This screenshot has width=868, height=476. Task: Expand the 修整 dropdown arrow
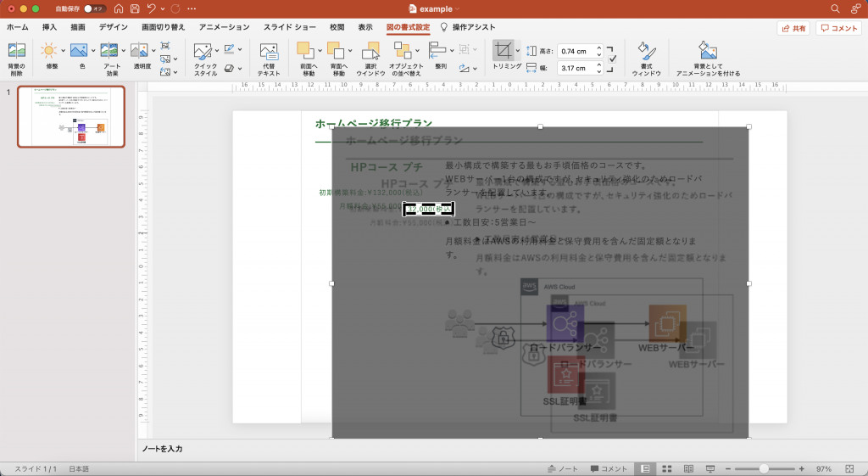pyautogui.click(x=63, y=51)
